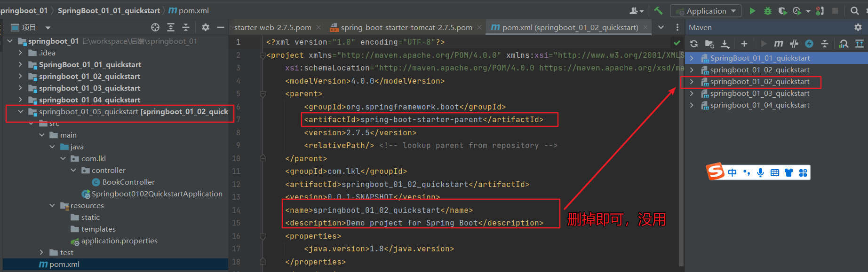This screenshot has width=868, height=272.
Task: Fold the properties tag at line 16
Action: (x=263, y=236)
